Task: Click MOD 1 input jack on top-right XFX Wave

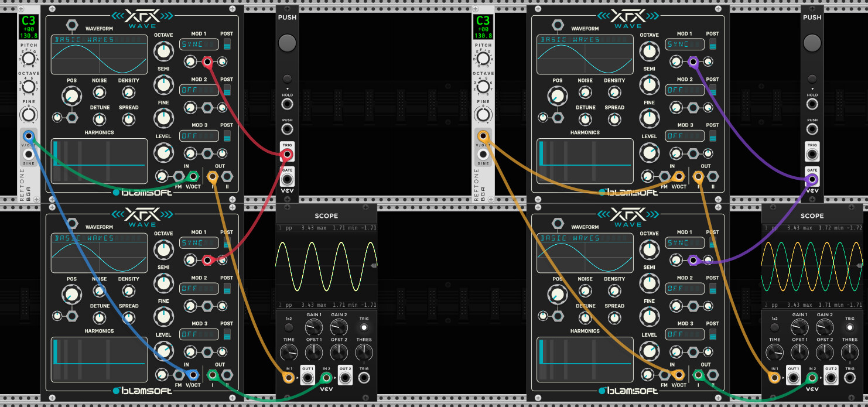Action: 693,61
